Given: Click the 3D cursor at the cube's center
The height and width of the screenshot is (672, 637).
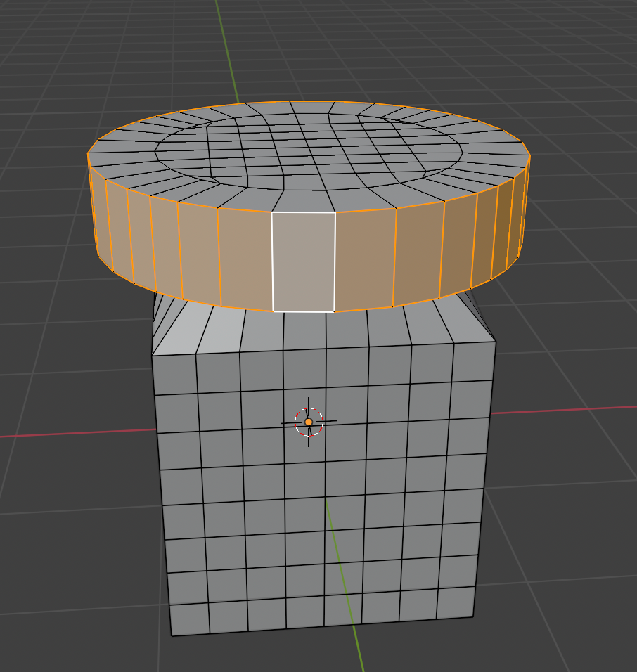Looking at the screenshot, I should click(x=309, y=422).
